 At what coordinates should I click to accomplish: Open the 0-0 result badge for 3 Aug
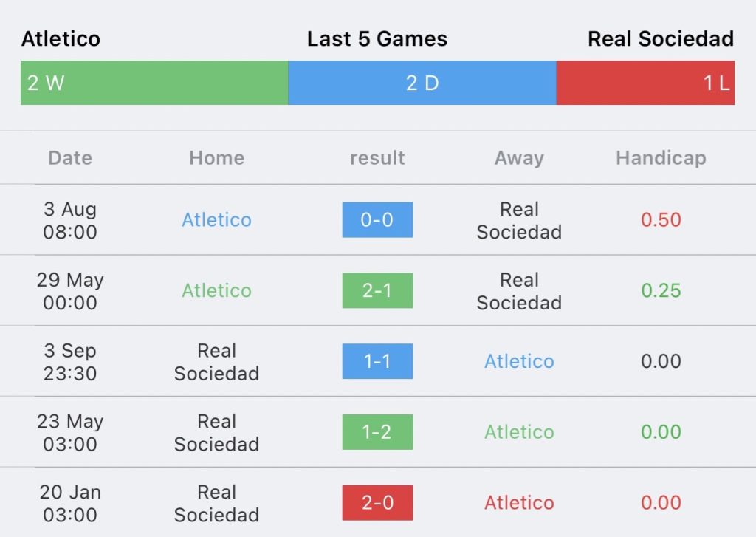377,219
